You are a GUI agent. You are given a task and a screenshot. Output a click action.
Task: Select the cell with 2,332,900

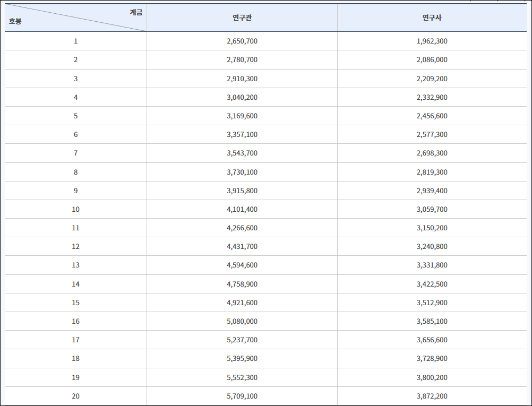tap(432, 97)
